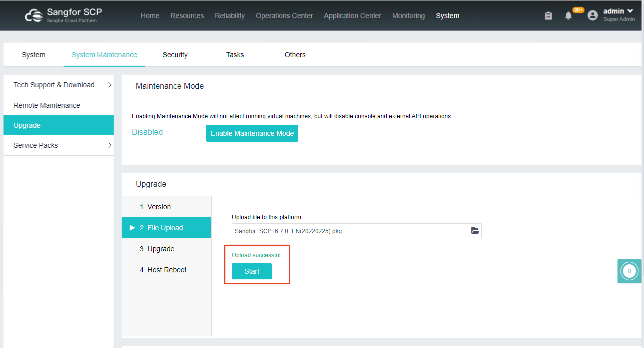Viewport: 644px width, 348px height.
Task: Click the Upload successful message
Action: [257, 255]
